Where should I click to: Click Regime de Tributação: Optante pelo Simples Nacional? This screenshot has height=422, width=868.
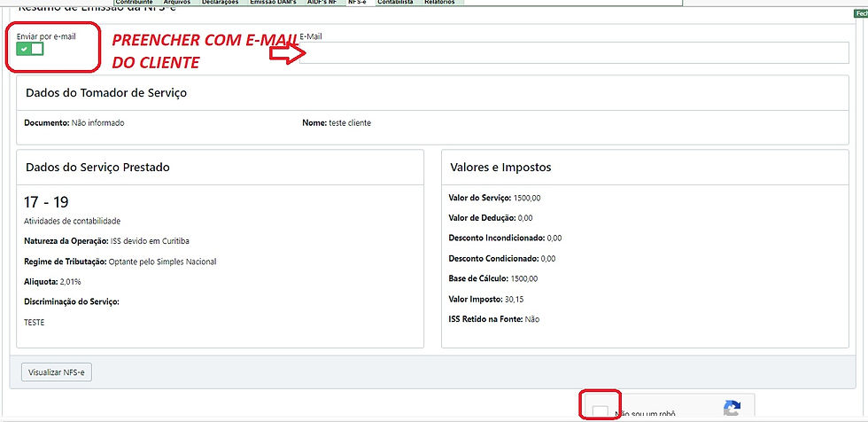point(120,262)
